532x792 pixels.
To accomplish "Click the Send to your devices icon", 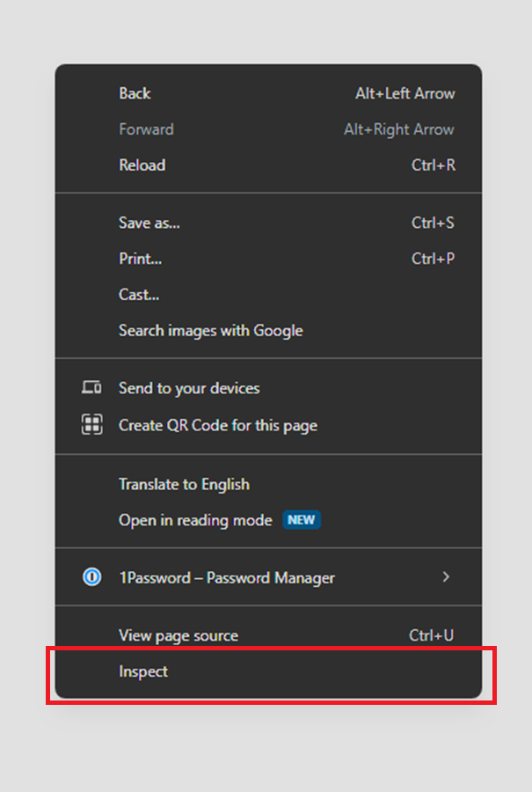I will [x=91, y=387].
